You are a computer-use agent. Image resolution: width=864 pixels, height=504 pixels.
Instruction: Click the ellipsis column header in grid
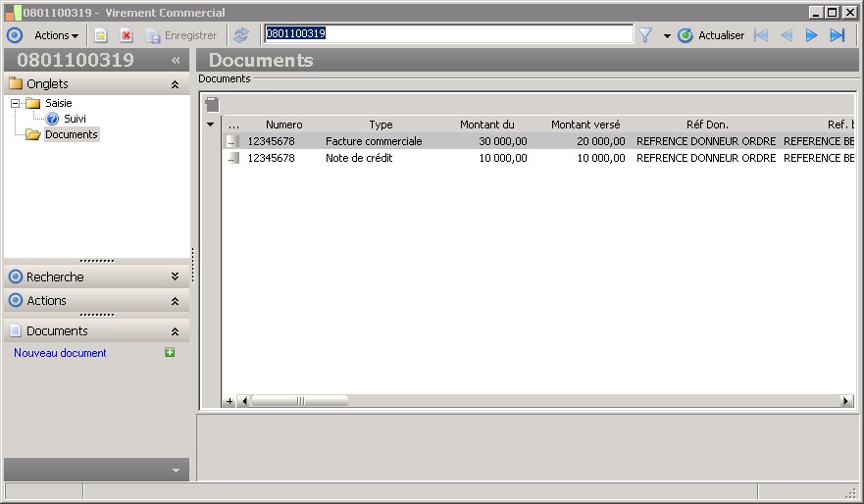coord(233,126)
